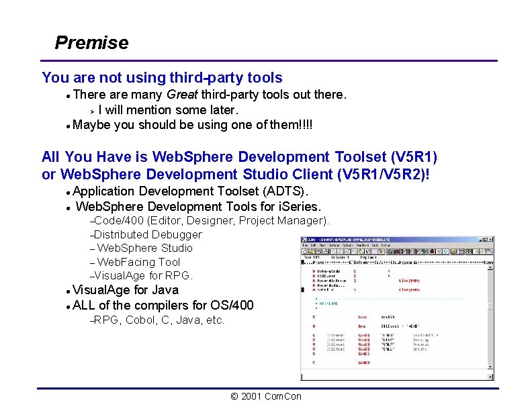This screenshot has height=411, width=532.
Task: Open the View menu in the editor
Action: [x=322, y=245]
